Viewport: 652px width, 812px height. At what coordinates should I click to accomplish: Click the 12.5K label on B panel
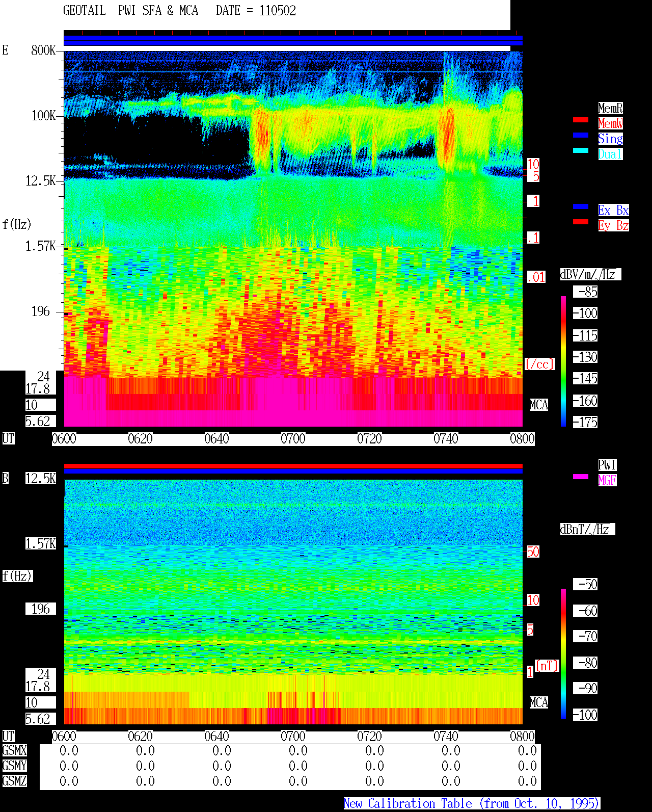[41, 479]
